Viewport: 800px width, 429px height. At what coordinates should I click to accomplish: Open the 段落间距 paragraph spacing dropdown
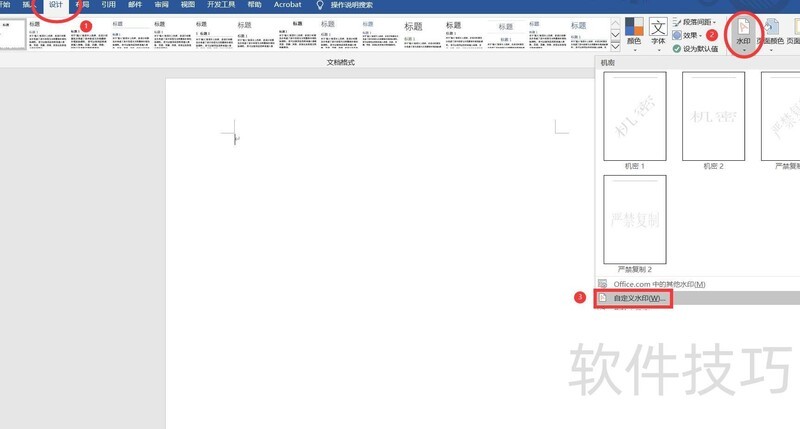pyautogui.click(x=694, y=22)
